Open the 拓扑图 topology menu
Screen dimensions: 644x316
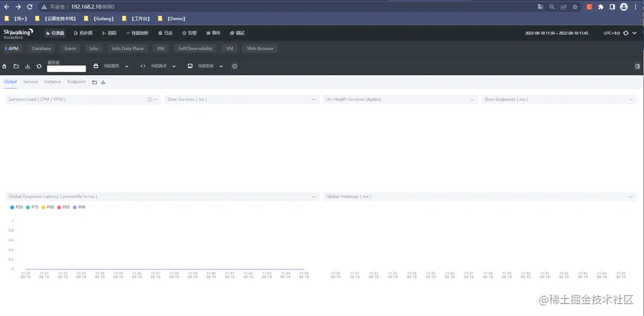tap(83, 33)
